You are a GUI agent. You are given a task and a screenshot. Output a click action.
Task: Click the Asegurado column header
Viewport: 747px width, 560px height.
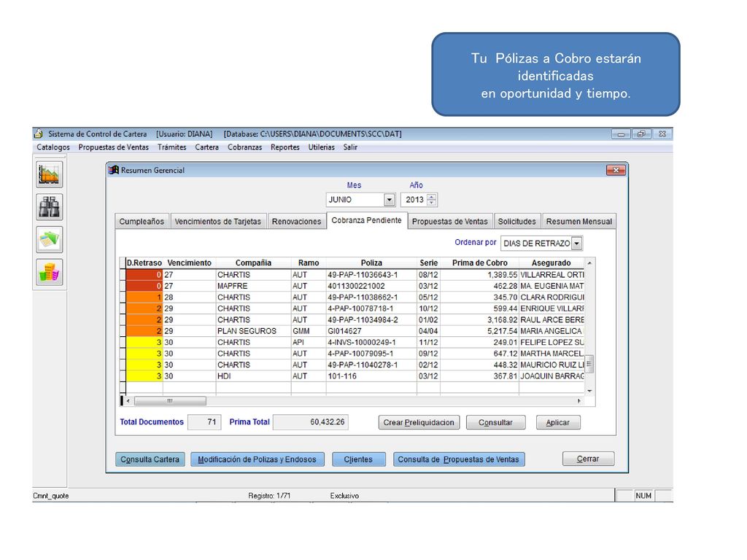[551, 262]
